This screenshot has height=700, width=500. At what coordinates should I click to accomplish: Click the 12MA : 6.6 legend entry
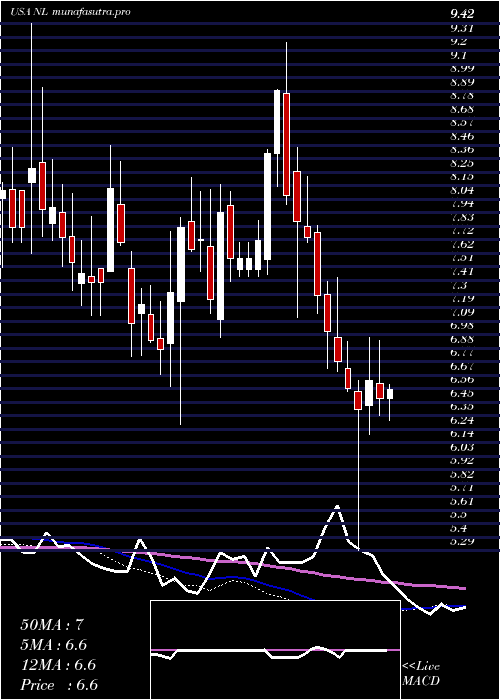tap(58, 665)
